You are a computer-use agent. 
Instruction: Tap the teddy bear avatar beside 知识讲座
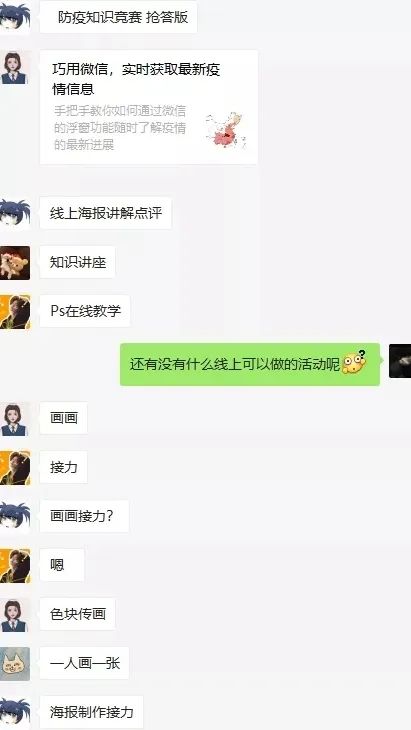click(15, 263)
